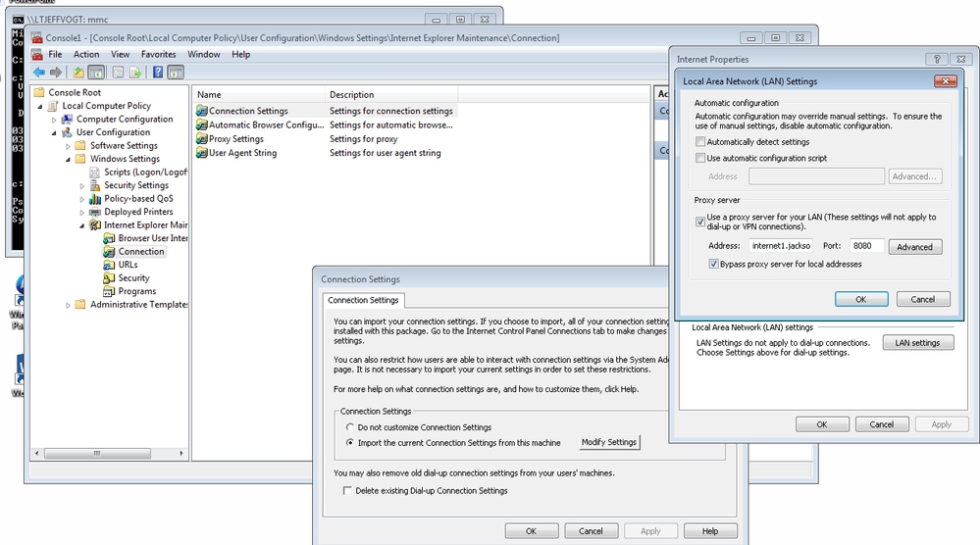This screenshot has height=545, width=980.
Task: Click the tree pane scroll left arrow
Action: click(x=37, y=453)
